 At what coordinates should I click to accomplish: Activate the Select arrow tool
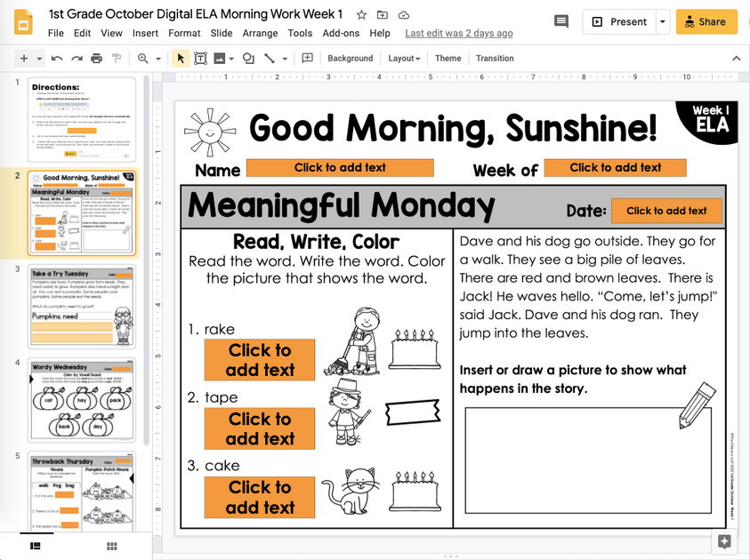point(181,58)
